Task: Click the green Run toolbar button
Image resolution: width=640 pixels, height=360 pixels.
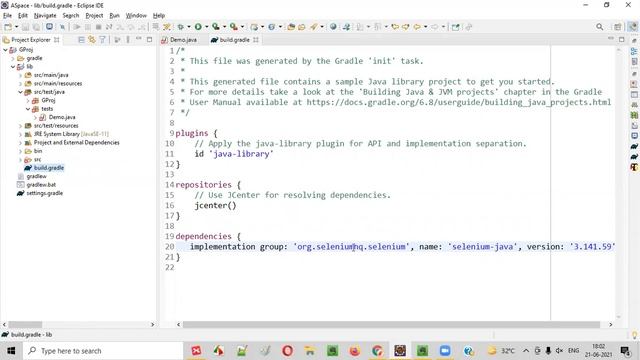Action: click(198, 27)
